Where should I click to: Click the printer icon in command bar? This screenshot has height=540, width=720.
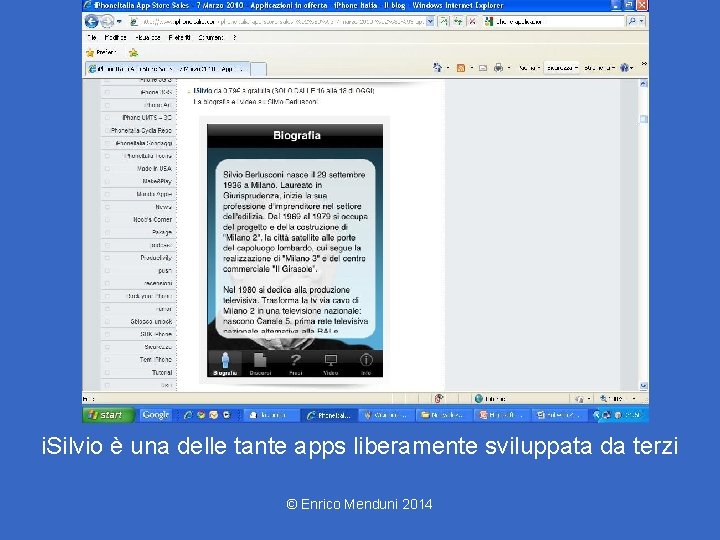(x=498, y=68)
